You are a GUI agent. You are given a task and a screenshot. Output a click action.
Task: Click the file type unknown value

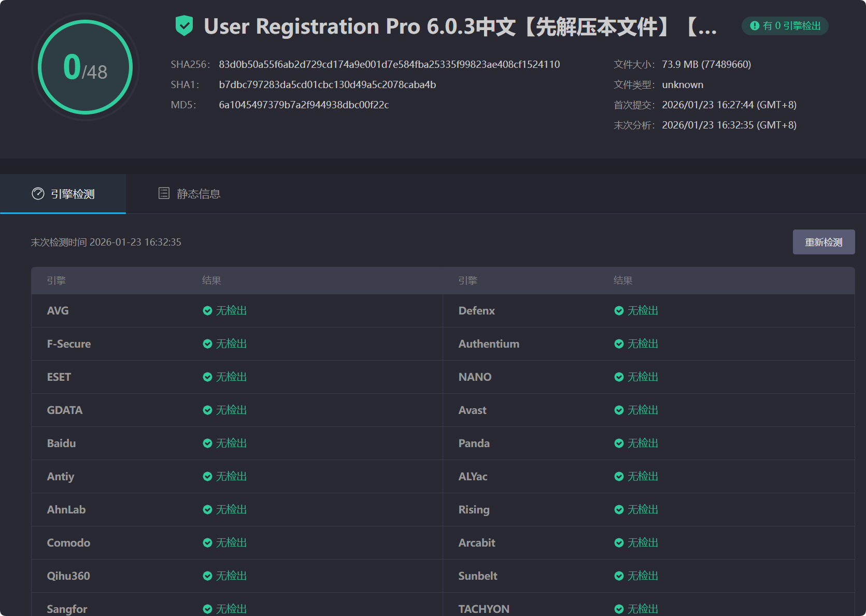(x=683, y=84)
